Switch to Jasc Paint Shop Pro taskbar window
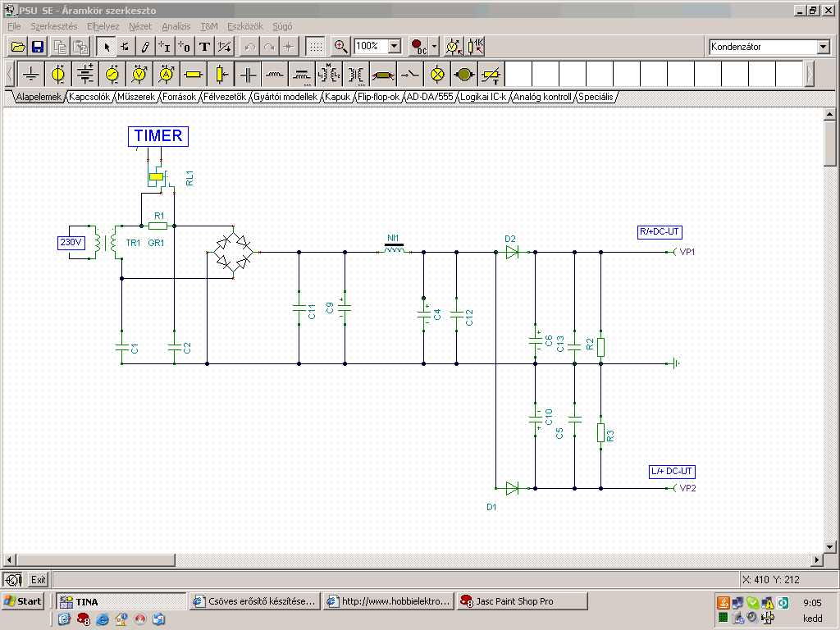The width and height of the screenshot is (840, 630). pos(523,601)
